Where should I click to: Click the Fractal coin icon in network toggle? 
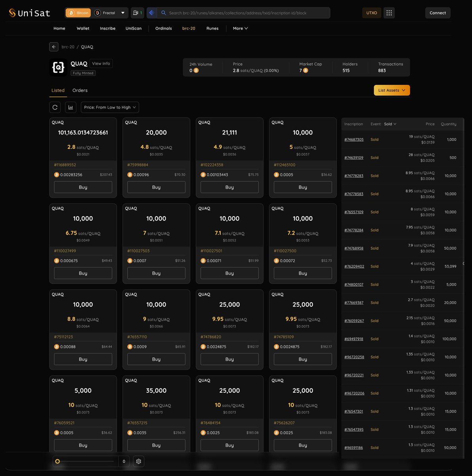coord(97,13)
